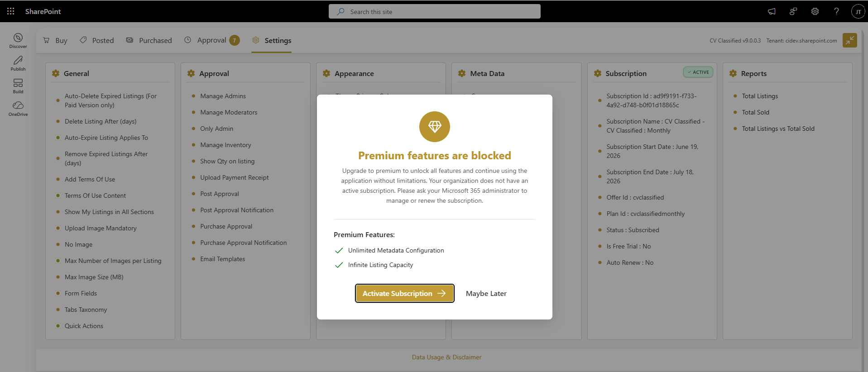
Task: Switch to the Buy tab
Action: click(x=55, y=40)
